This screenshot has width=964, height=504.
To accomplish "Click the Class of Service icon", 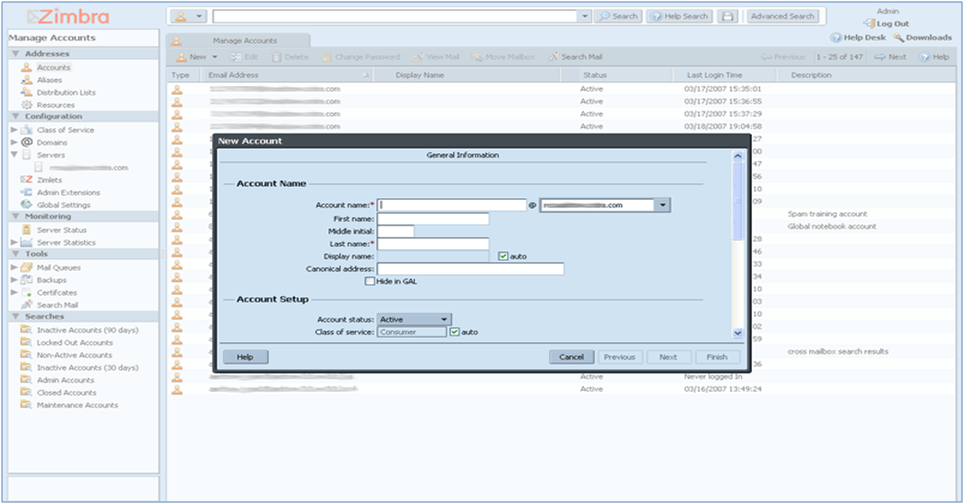I will tap(26, 130).
